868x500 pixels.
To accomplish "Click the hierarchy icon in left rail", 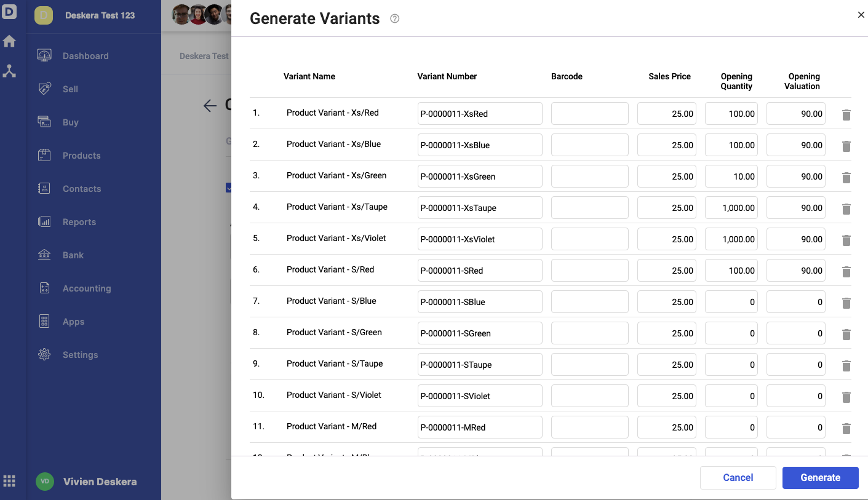I will click(9, 71).
